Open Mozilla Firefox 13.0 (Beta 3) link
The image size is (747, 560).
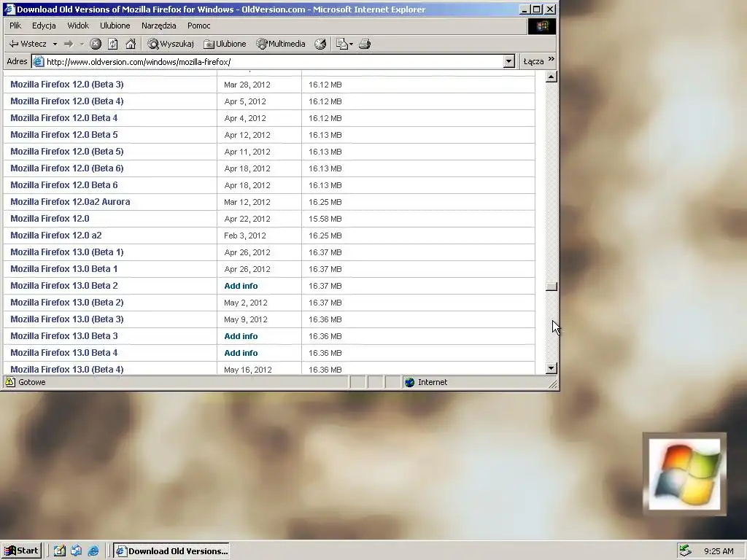pyautogui.click(x=66, y=319)
